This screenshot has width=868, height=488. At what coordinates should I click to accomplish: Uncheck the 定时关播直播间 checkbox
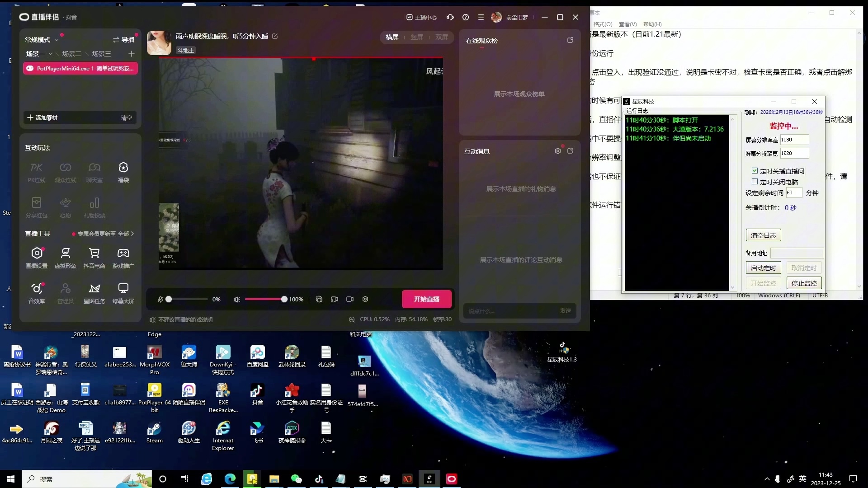coord(755,171)
